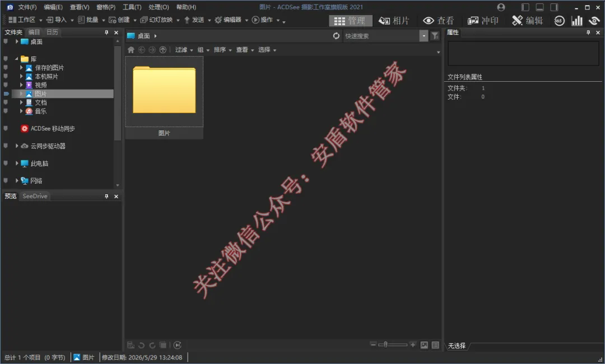Open the 处理(O) menu
Viewport: 605px width, 364px height.
(x=159, y=7)
